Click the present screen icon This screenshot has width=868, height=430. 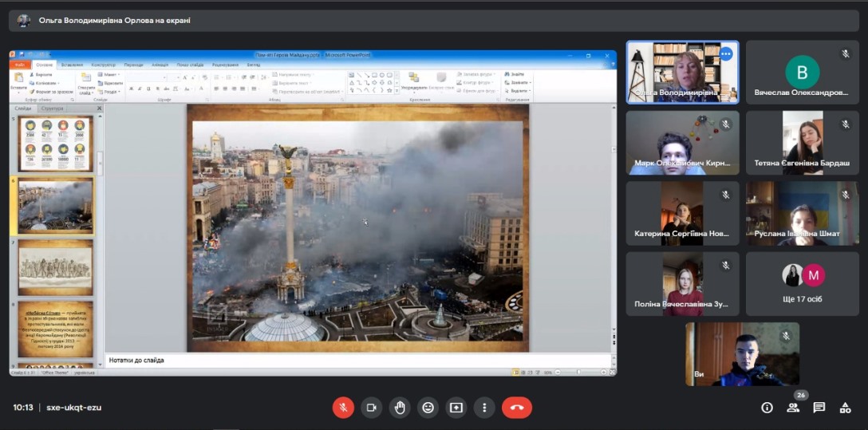[456, 408]
